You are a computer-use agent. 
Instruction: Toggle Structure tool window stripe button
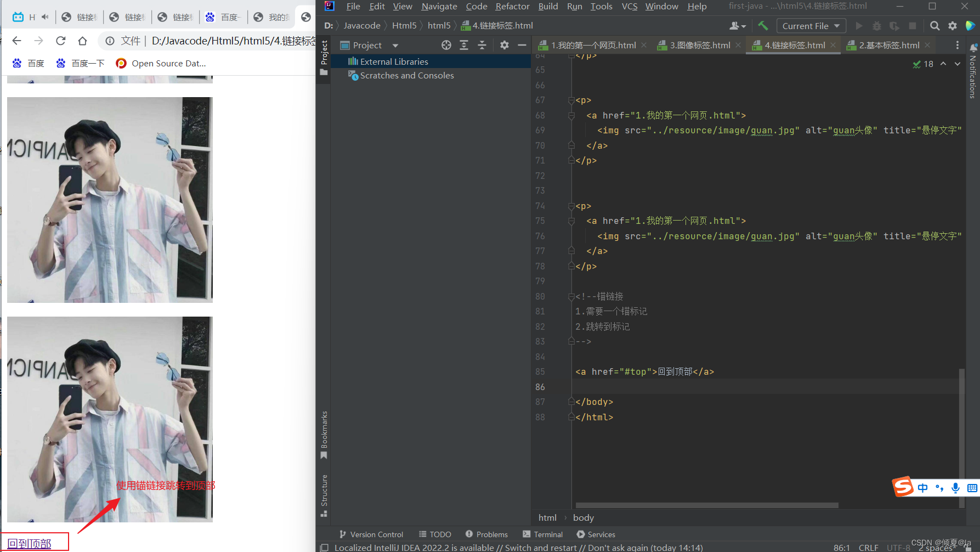pos(324,495)
